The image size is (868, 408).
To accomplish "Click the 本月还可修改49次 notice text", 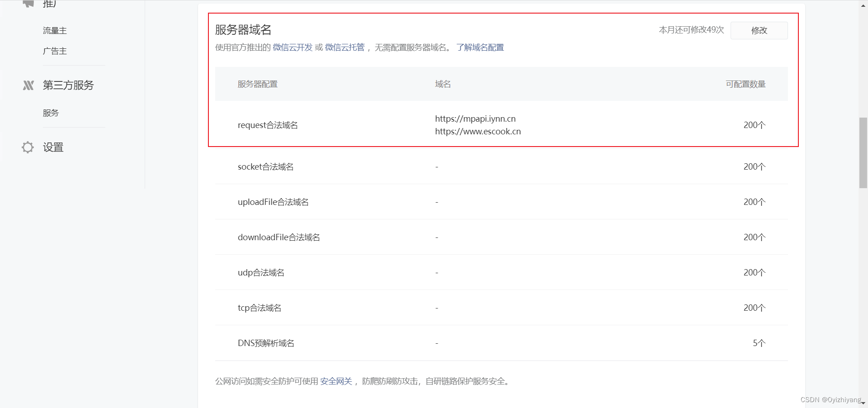I will tap(691, 30).
